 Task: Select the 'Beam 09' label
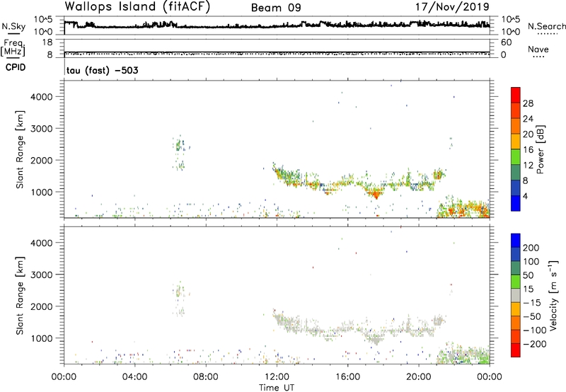click(276, 8)
